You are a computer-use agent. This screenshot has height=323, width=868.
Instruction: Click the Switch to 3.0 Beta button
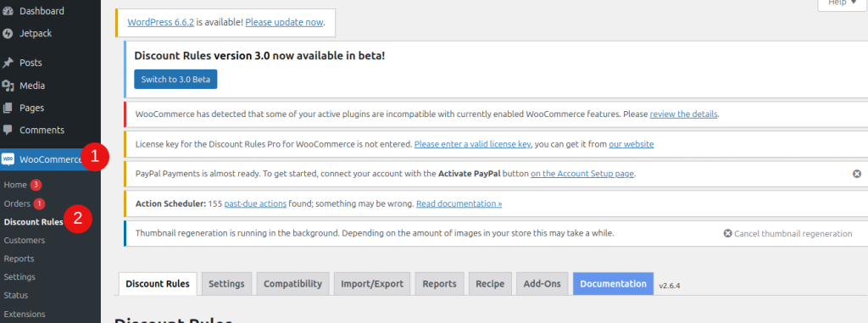point(175,79)
